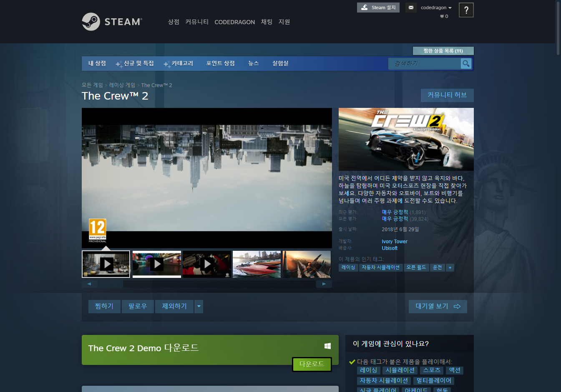Open the 모든 게임 breadcrumb link
Viewport: 561px width, 392px height.
(x=92, y=85)
